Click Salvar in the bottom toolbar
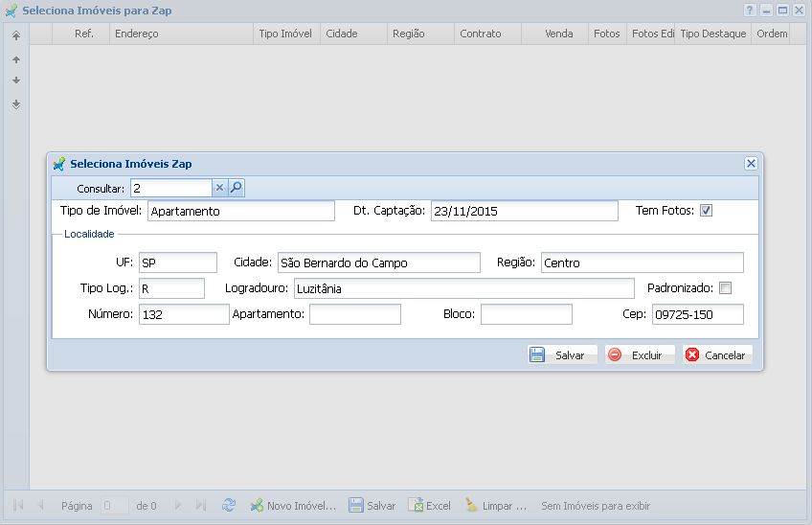 point(372,505)
